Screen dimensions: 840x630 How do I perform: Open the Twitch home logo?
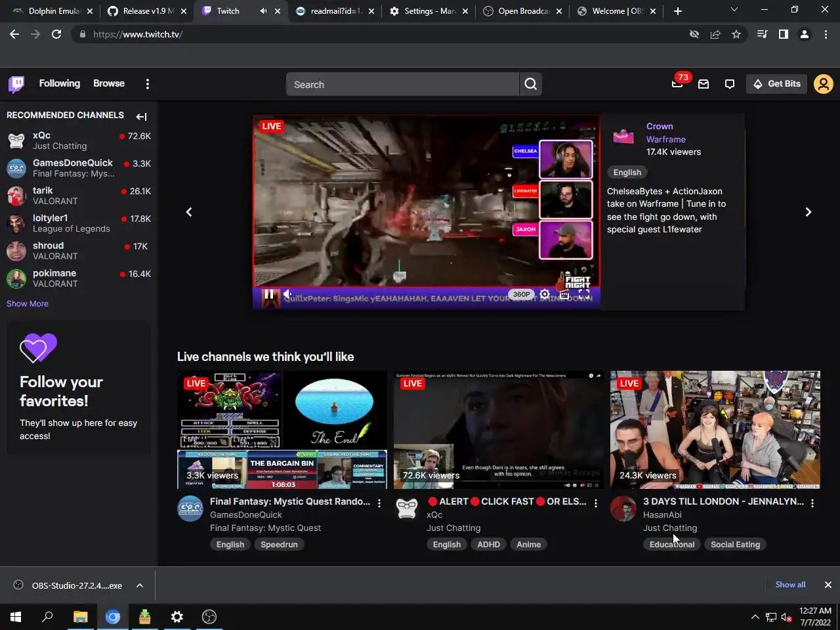(16, 84)
